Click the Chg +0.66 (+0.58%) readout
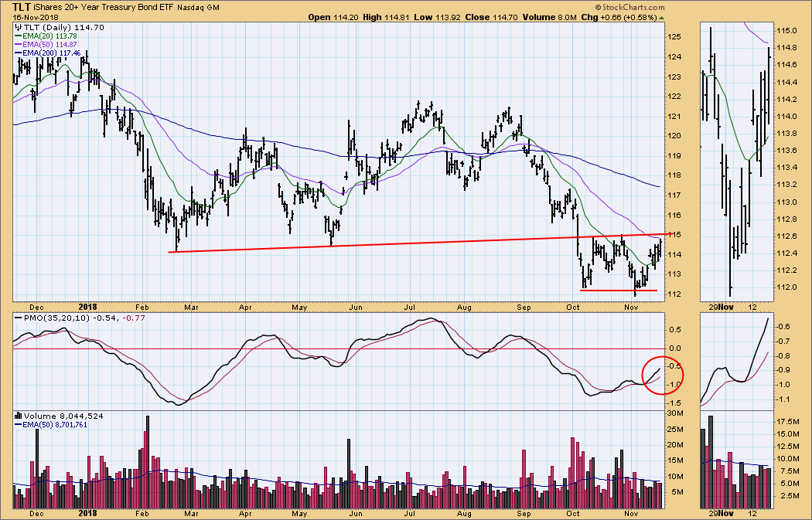 click(x=619, y=17)
